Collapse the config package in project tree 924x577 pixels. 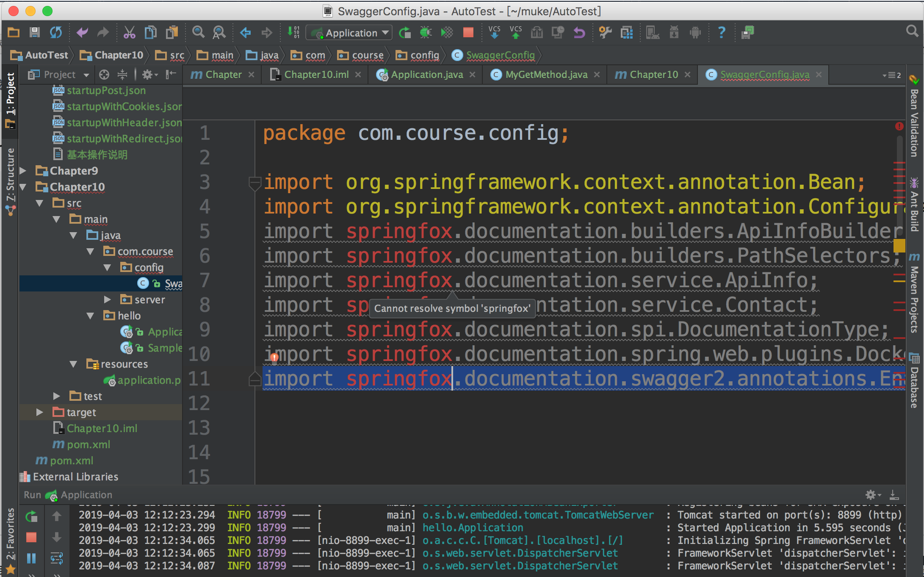coord(107,268)
